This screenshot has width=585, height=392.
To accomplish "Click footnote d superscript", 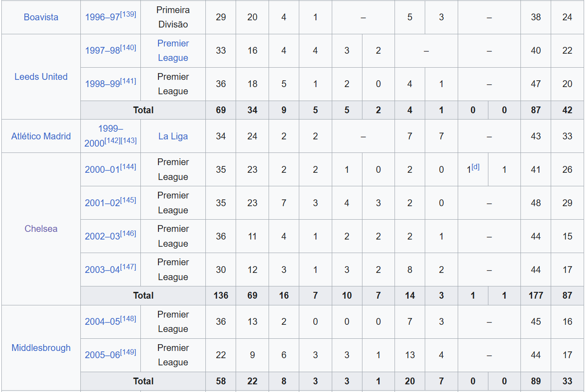I will [475, 167].
